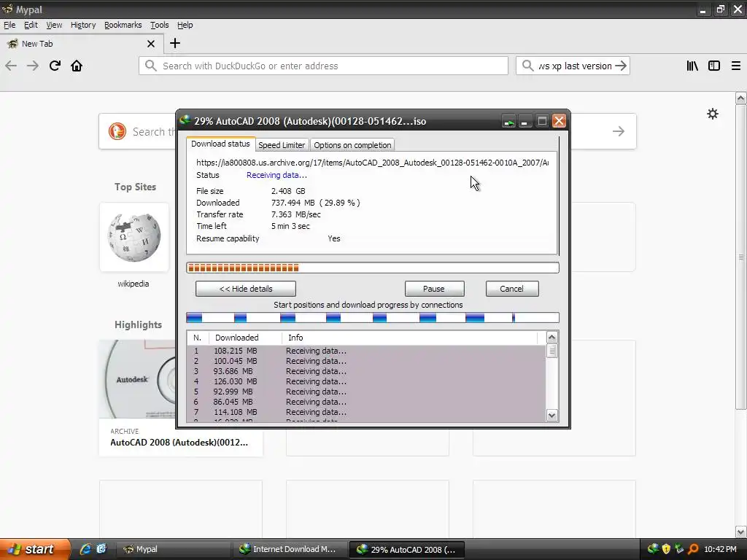Go forward using the browser forward arrow
747x560 pixels.
[33, 66]
